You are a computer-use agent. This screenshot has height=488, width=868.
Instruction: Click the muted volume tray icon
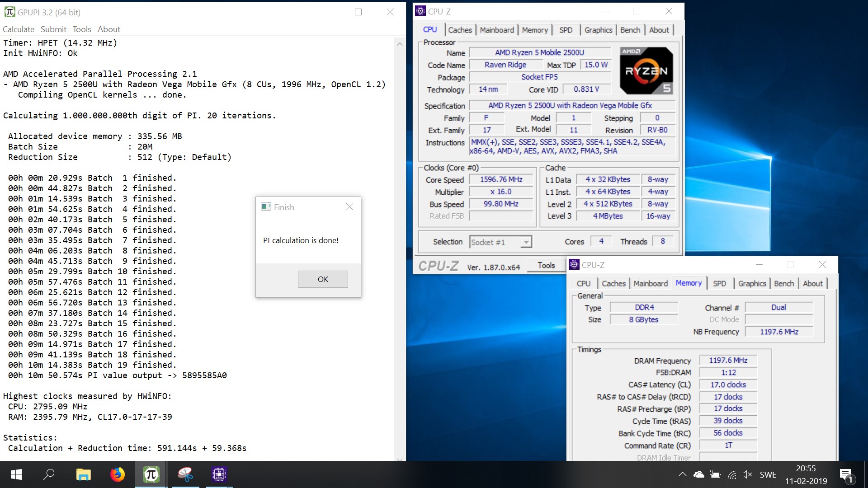tap(747, 474)
